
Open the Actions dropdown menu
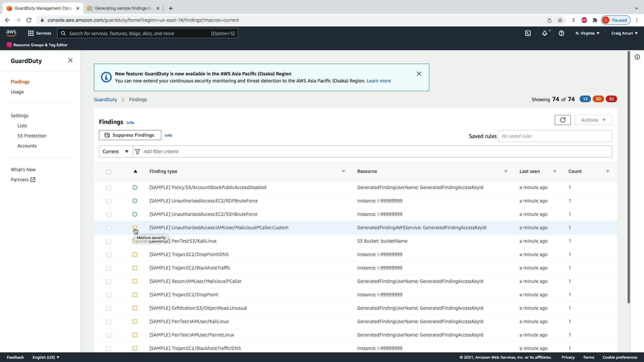pyautogui.click(x=593, y=120)
